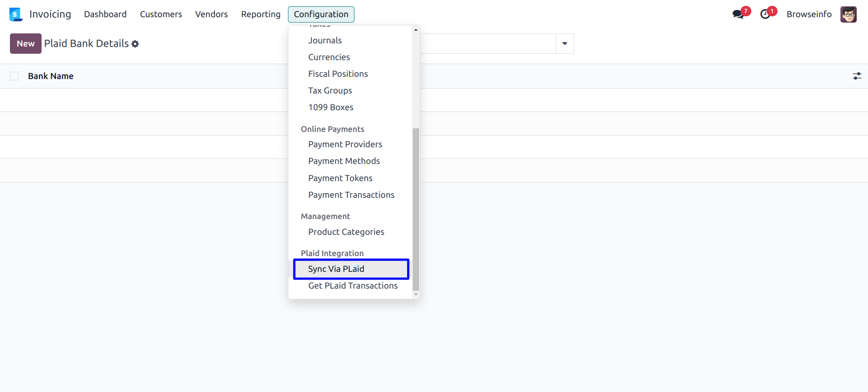Viewport: 868px width, 392px height.
Task: Toggle the select-all checkbox beside Bank Name
Action: [x=14, y=76]
